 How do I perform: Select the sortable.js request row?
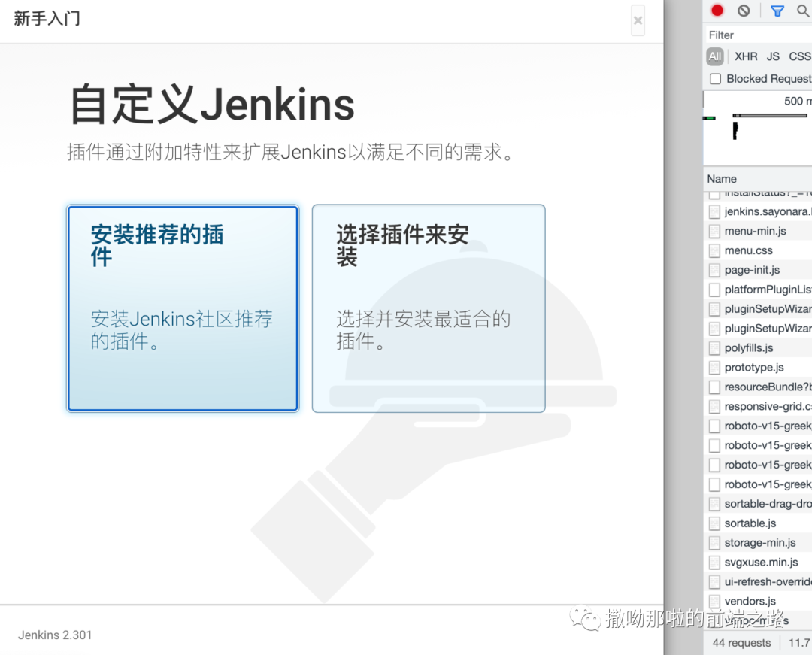[x=758, y=523]
